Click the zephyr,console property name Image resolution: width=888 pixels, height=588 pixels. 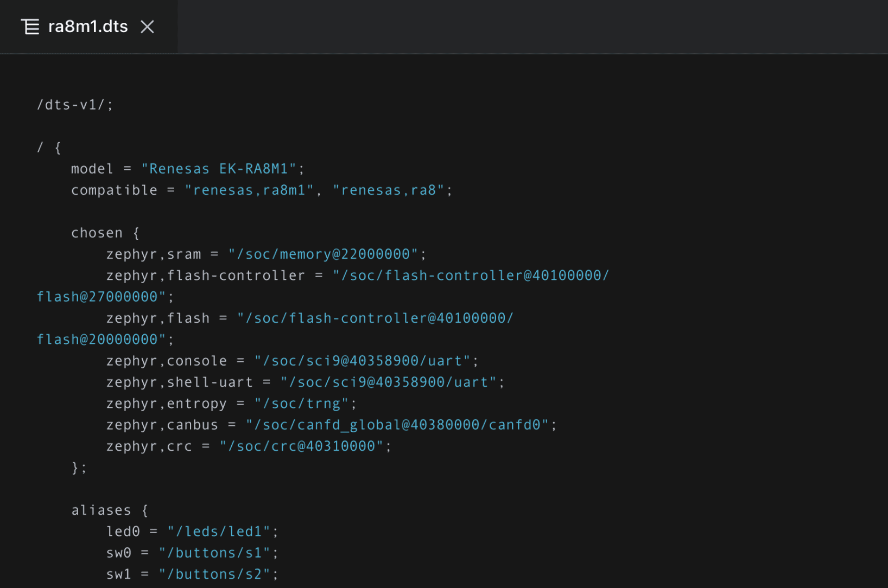pos(167,361)
